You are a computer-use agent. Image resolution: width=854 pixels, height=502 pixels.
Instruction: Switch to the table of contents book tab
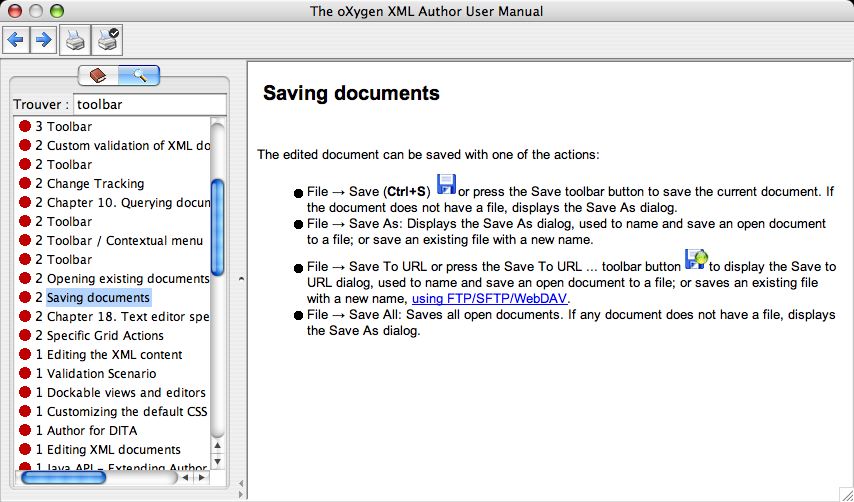pyautogui.click(x=98, y=75)
